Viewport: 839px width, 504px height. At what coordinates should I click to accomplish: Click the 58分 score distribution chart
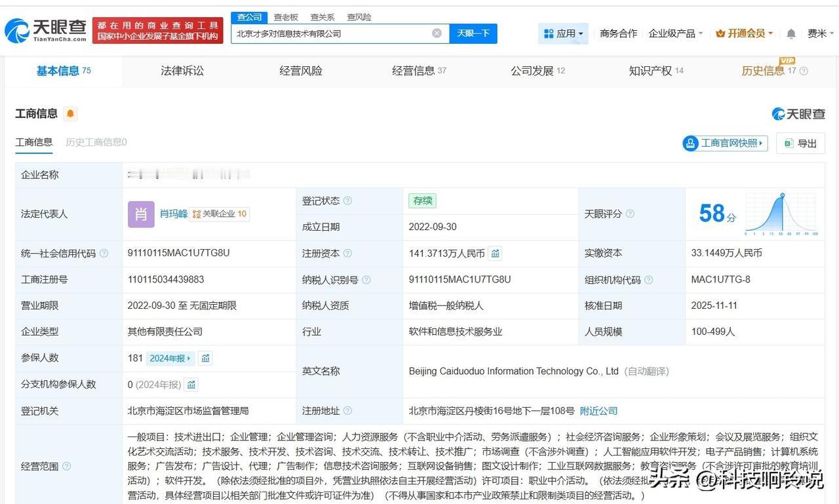781,214
